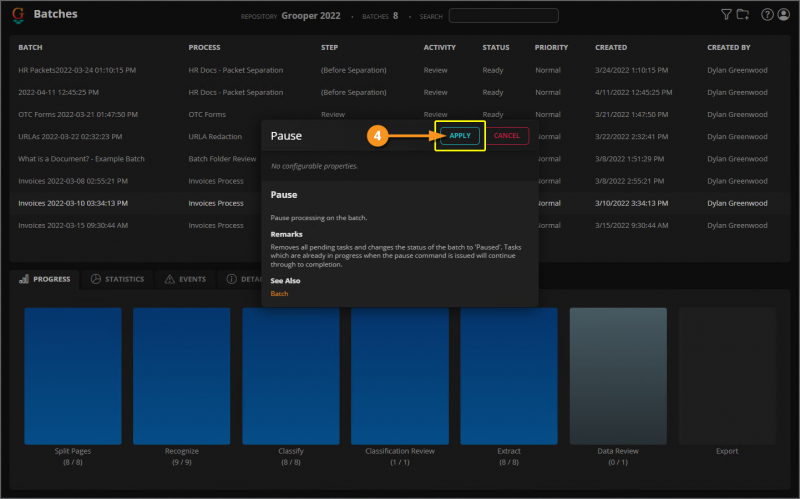Viewport: 800px width, 499px height.
Task: Select the Extract step progress block
Action: (x=508, y=375)
